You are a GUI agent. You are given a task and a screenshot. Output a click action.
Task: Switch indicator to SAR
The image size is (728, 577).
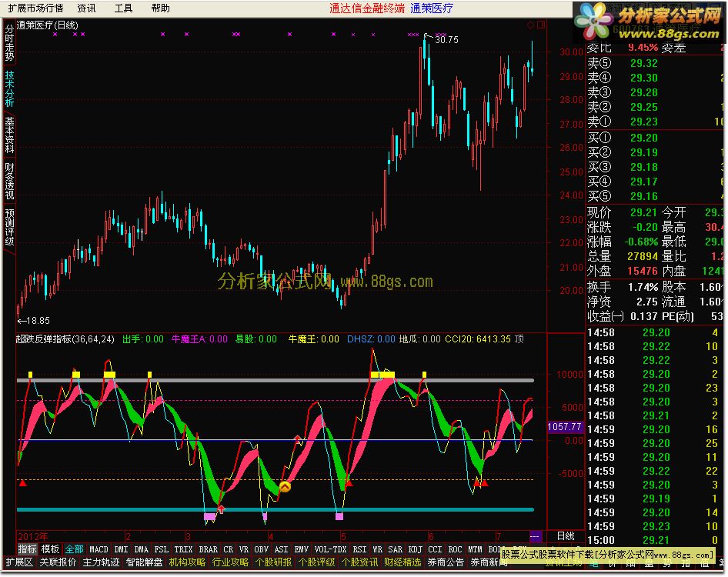[395, 549]
